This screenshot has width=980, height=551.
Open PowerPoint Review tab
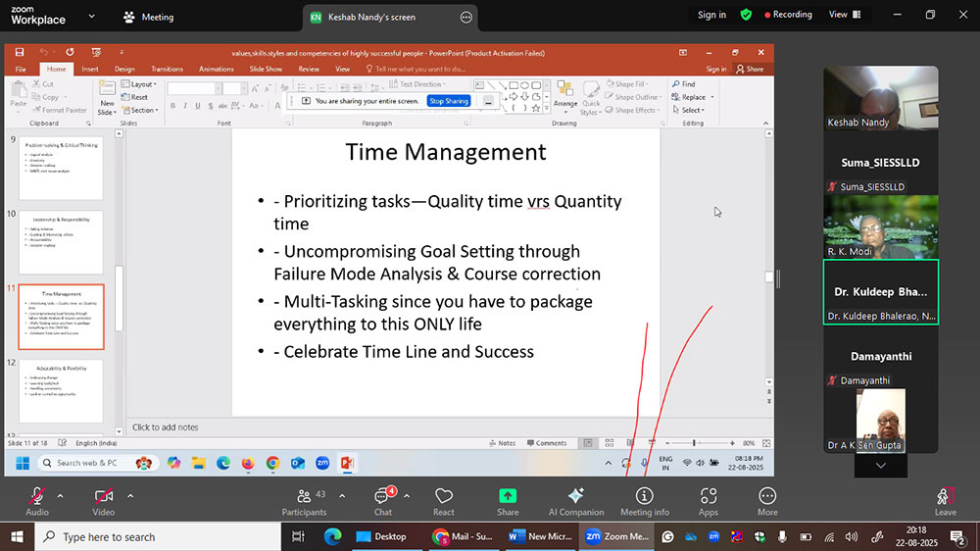tap(309, 70)
